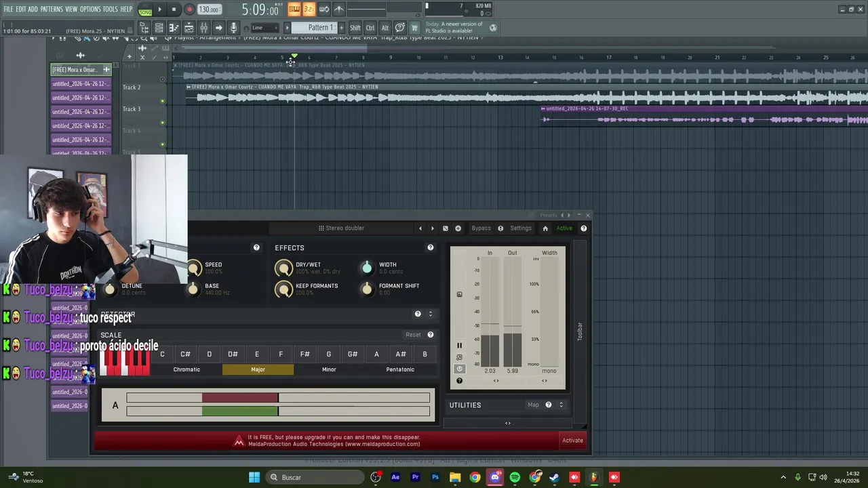Viewport: 868px width, 488px height.
Task: Open the TOOLS menu
Action: coord(110,9)
